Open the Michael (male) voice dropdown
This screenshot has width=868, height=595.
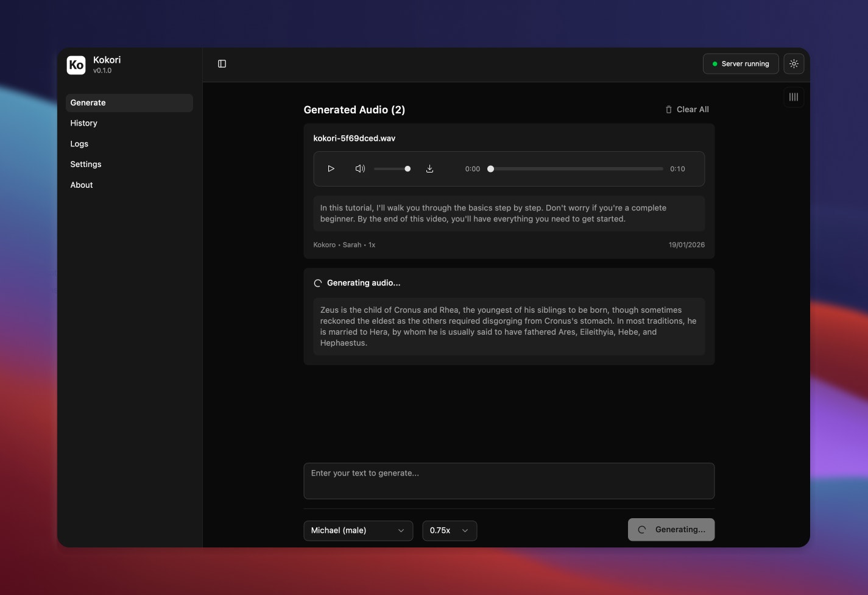click(358, 530)
